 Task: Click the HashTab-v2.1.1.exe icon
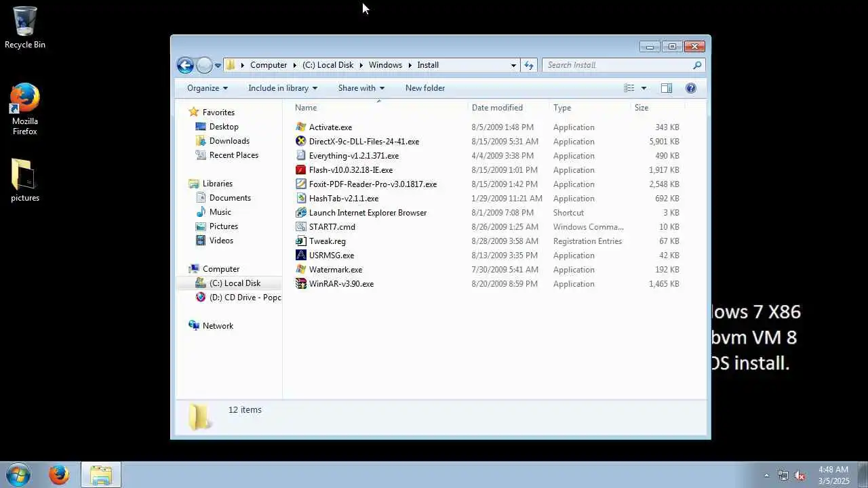point(301,198)
